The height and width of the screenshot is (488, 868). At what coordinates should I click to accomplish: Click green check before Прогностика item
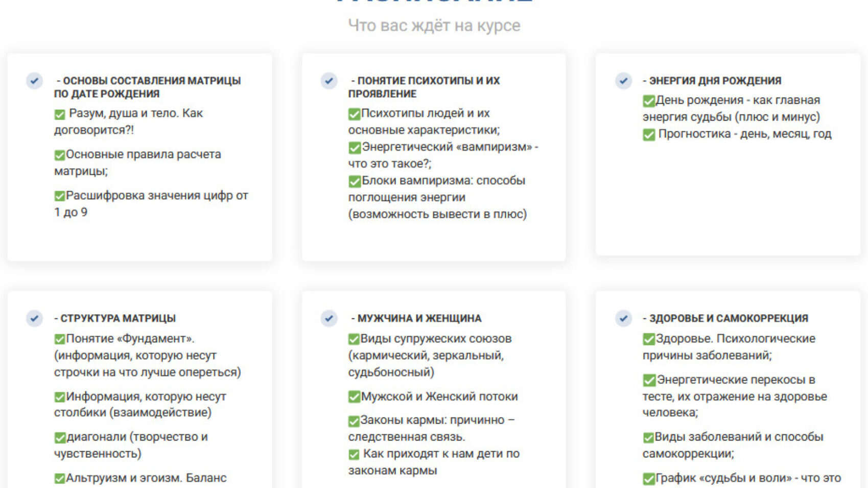[x=649, y=135]
